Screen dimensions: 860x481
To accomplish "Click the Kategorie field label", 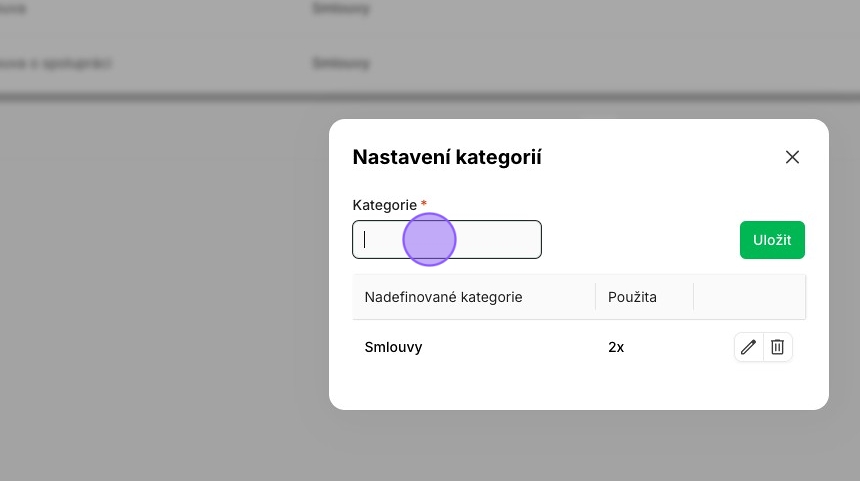I will 384,205.
